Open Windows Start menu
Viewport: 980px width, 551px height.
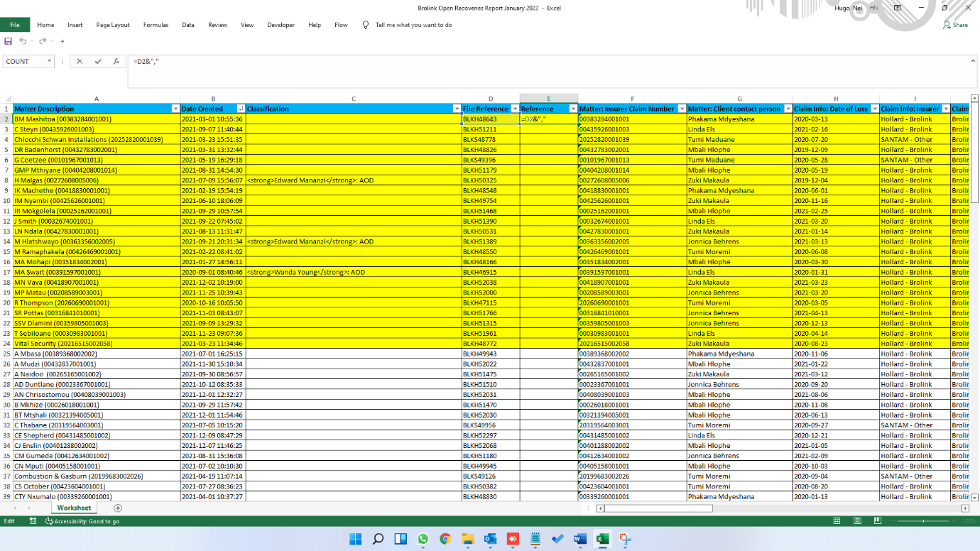pos(356,539)
